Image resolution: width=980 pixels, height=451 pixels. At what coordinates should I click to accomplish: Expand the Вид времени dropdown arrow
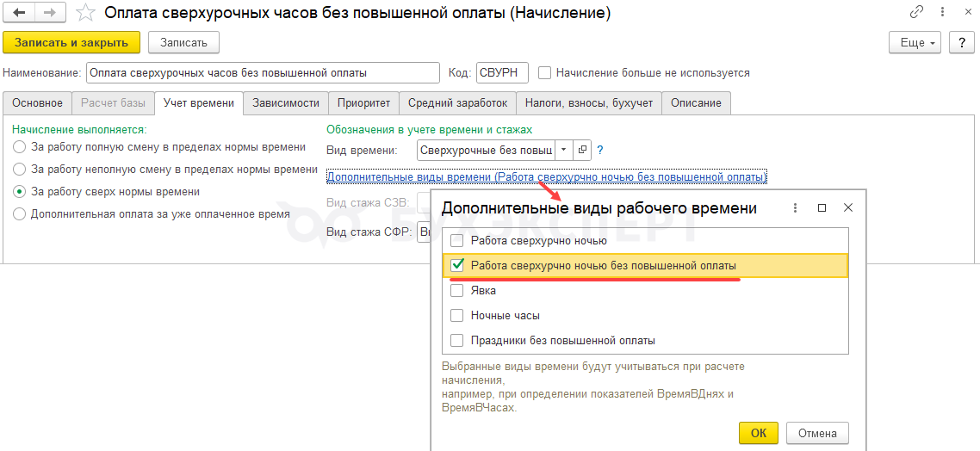(564, 150)
